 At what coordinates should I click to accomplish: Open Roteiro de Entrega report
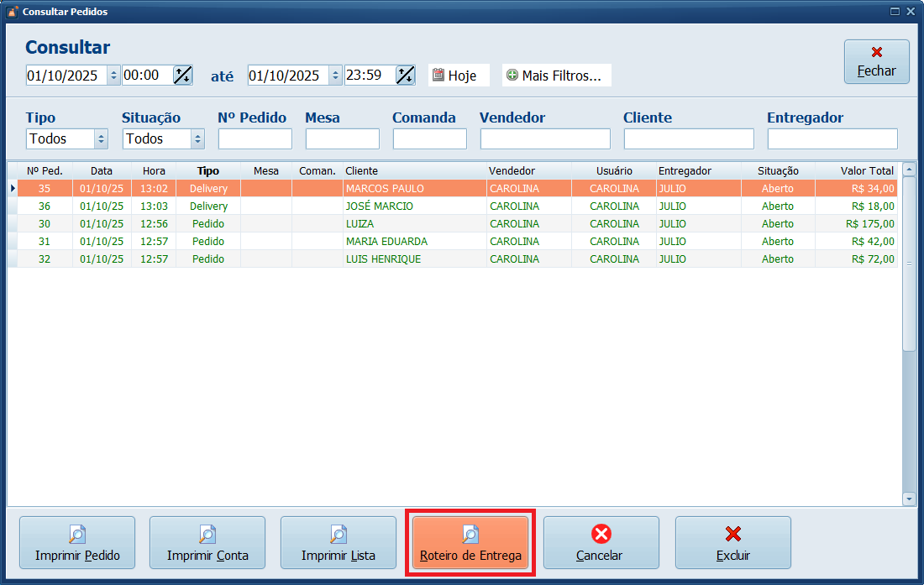point(470,544)
